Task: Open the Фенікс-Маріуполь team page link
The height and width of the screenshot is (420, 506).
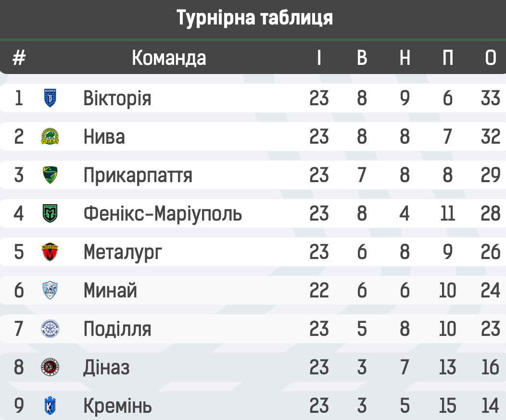Action: pyautogui.click(x=163, y=214)
